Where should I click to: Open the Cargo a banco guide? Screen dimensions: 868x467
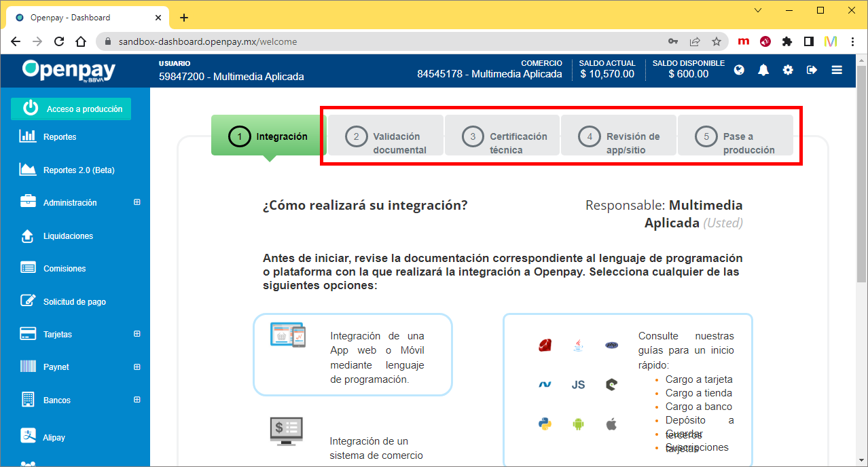pos(699,407)
